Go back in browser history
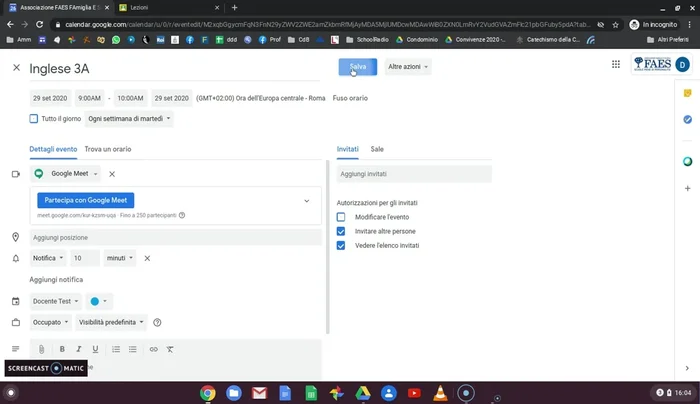 pyautogui.click(x=10, y=25)
